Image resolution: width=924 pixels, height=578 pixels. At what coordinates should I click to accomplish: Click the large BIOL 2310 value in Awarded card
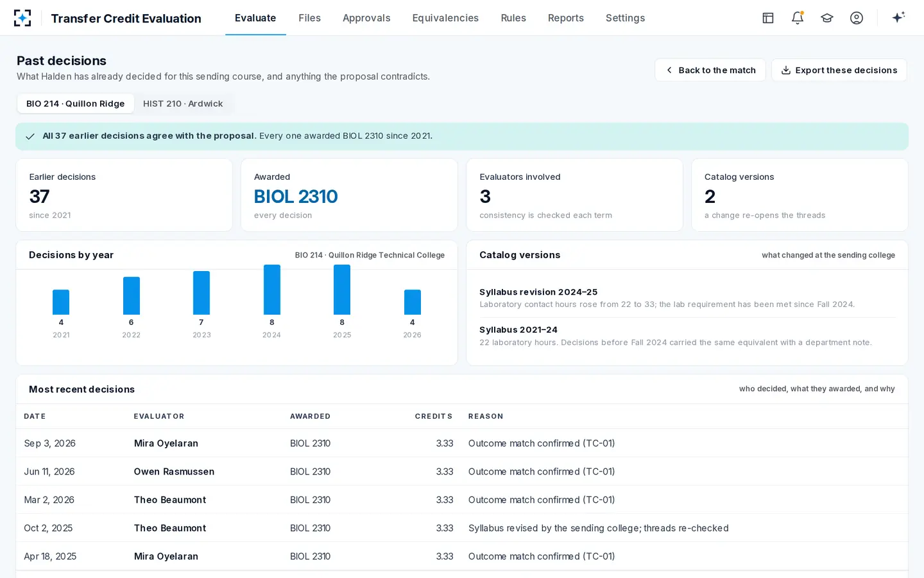point(296,197)
